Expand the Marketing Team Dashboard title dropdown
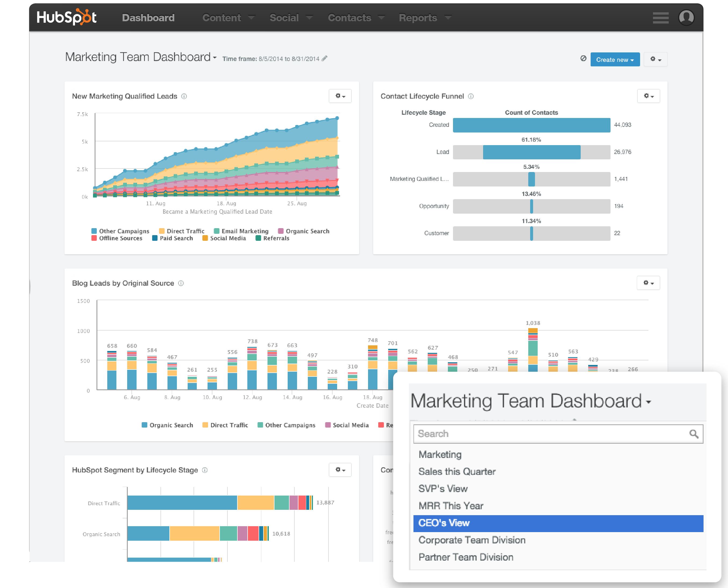The width and height of the screenshot is (728, 588). click(x=215, y=58)
